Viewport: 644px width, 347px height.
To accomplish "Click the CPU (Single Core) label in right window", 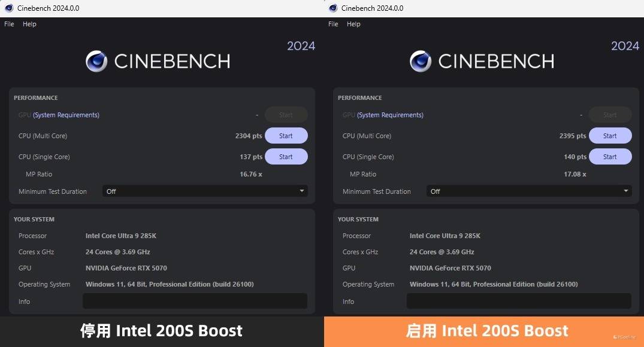I will click(x=368, y=157).
